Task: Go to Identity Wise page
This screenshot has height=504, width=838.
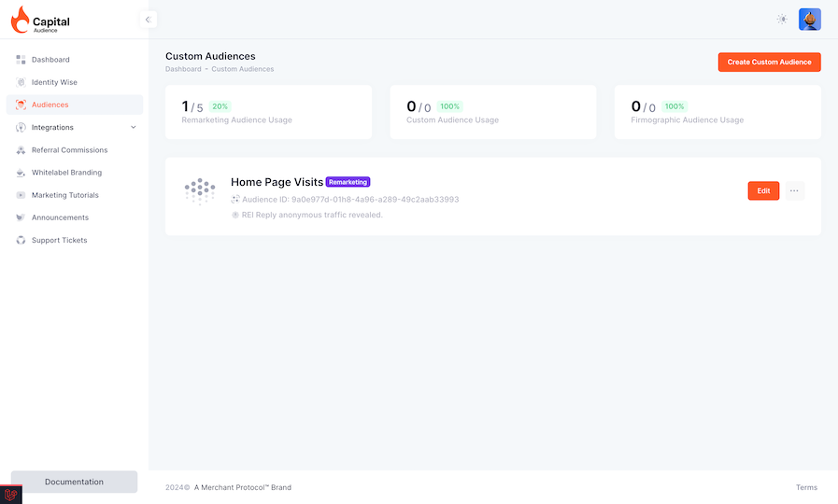Action: 75,82
